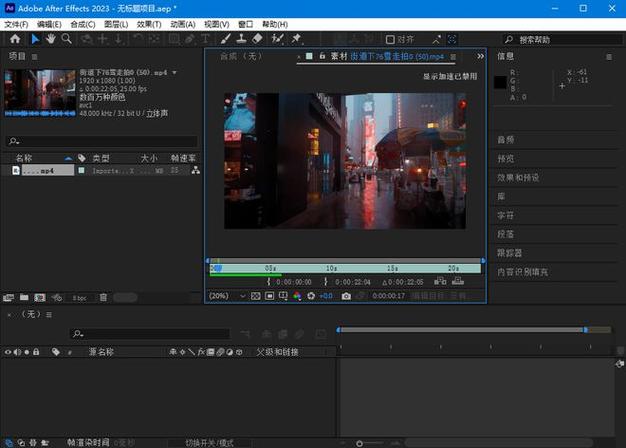Viewport: 626px width, 448px height.
Task: Set the in point bracket
Action: (x=268, y=281)
